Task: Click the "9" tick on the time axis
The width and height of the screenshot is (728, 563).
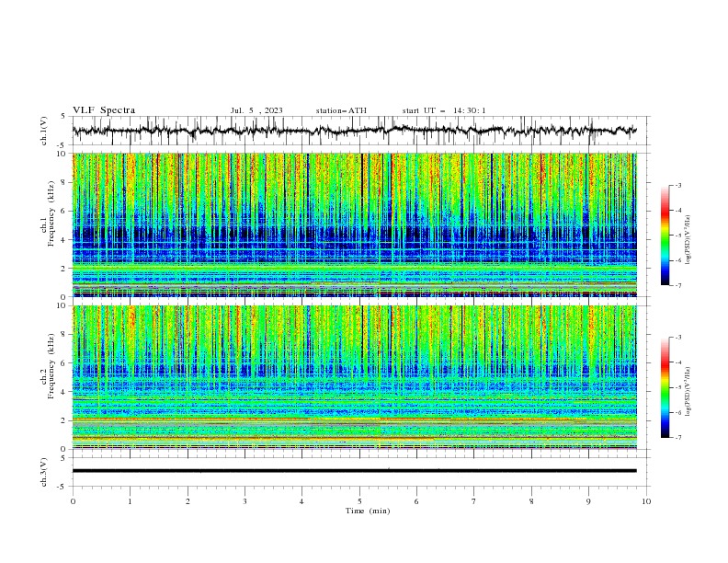Action: click(x=588, y=501)
